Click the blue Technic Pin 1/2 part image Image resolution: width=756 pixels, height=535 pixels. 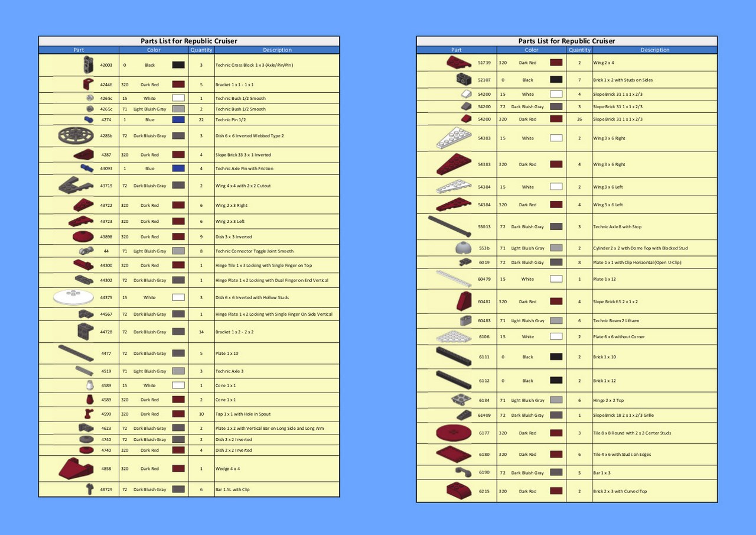[89, 119]
